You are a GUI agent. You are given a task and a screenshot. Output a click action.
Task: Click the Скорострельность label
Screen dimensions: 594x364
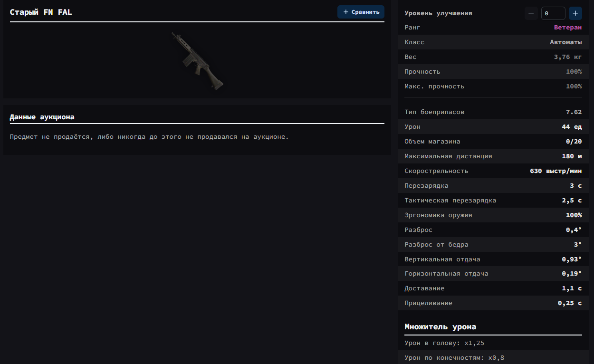coord(436,171)
